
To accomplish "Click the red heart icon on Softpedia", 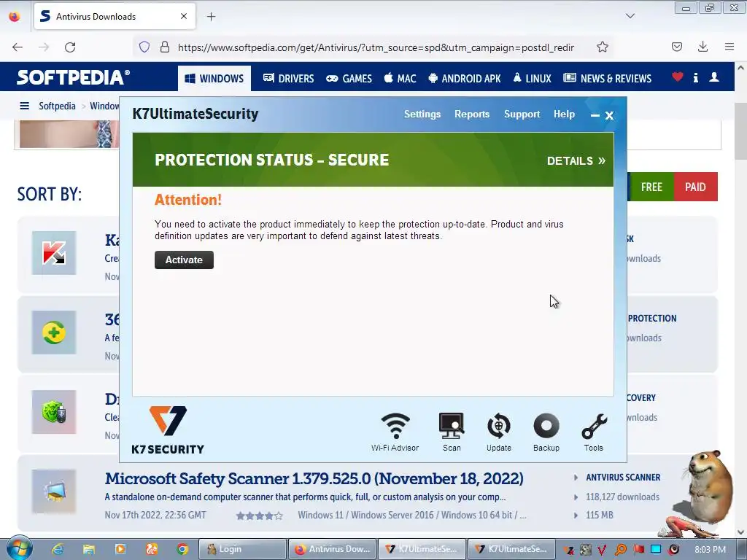I will coord(678,77).
